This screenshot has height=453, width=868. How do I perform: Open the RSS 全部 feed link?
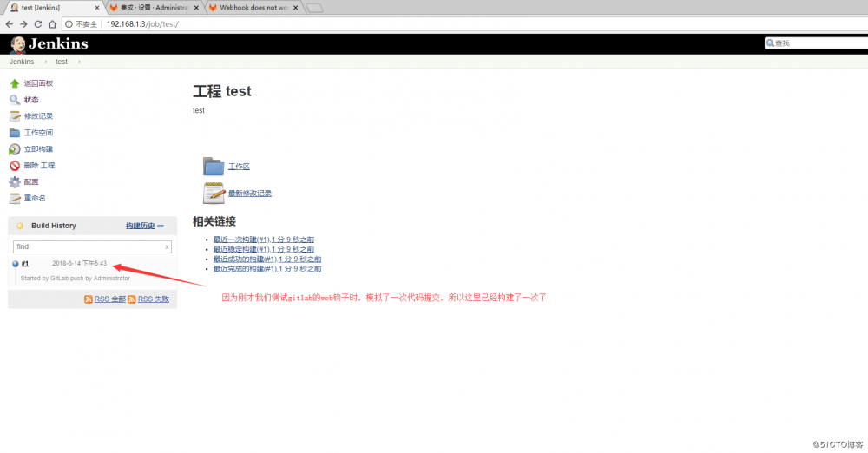[x=109, y=299]
